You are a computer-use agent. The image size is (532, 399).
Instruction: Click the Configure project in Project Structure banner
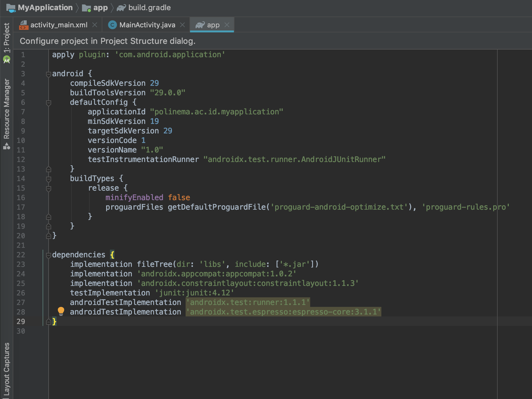pyautogui.click(x=107, y=41)
